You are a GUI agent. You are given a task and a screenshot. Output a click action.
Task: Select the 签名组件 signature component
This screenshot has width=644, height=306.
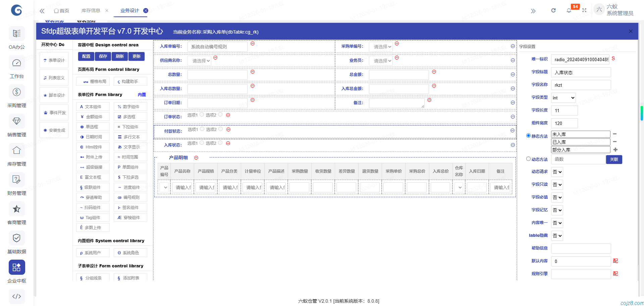(130, 207)
